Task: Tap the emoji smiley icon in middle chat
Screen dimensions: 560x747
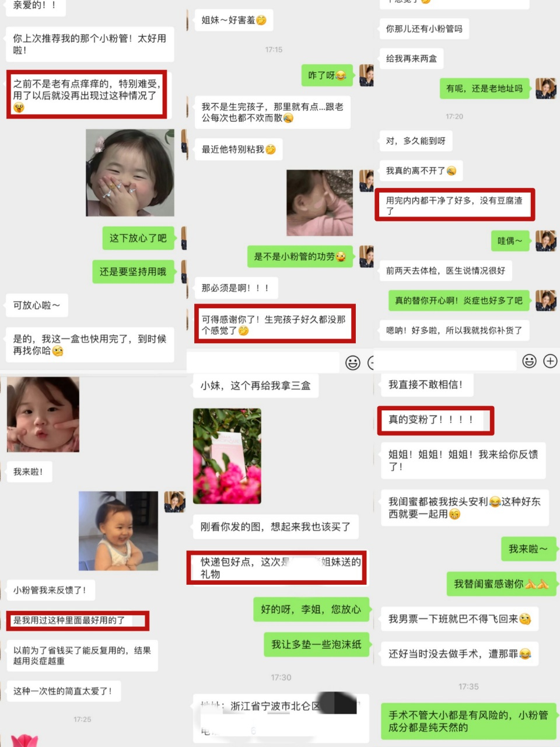Action: [353, 362]
